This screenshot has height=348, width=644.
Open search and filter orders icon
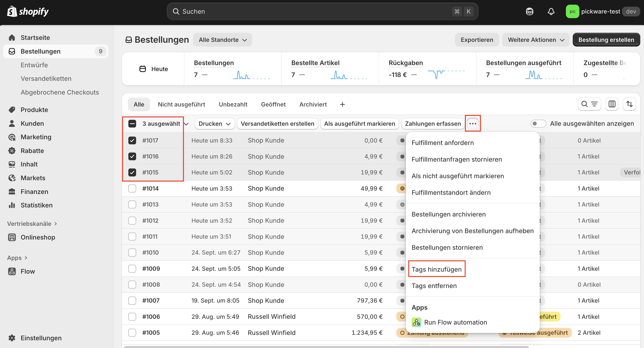[589, 104]
